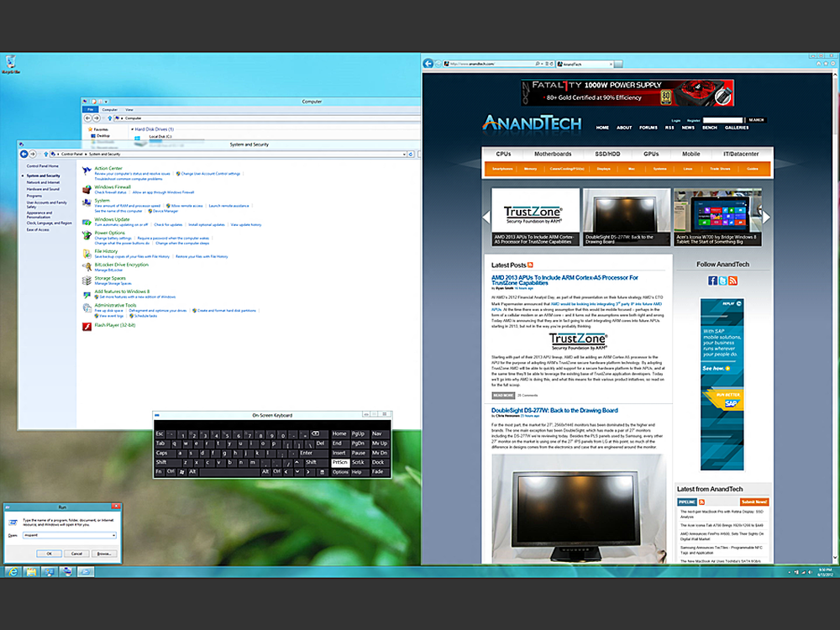Click Browse... in the Run dialog
840x630 pixels.
click(x=104, y=554)
